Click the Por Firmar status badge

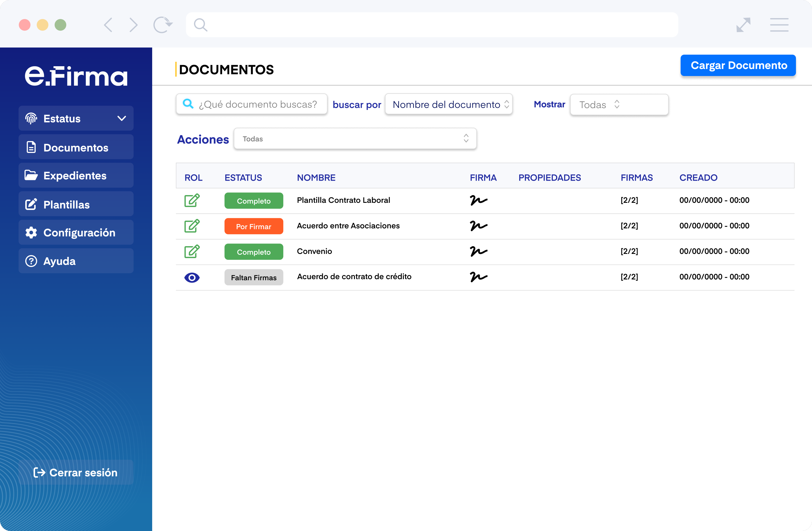(254, 226)
